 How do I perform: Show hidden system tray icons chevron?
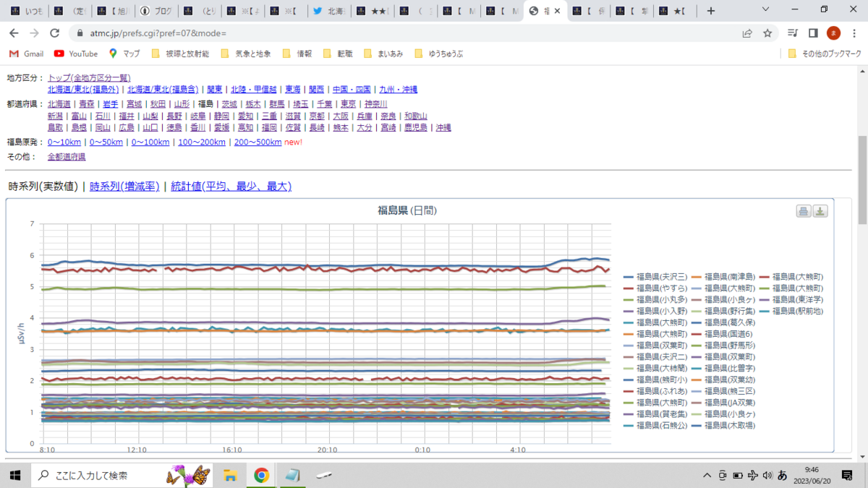(707, 475)
